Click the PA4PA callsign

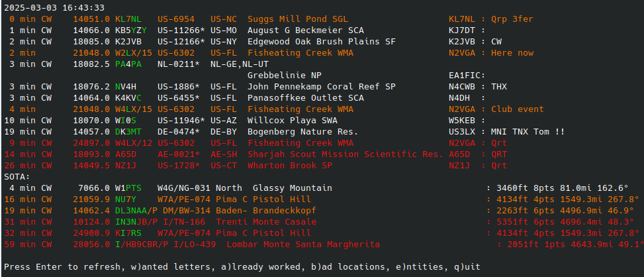(x=128, y=64)
